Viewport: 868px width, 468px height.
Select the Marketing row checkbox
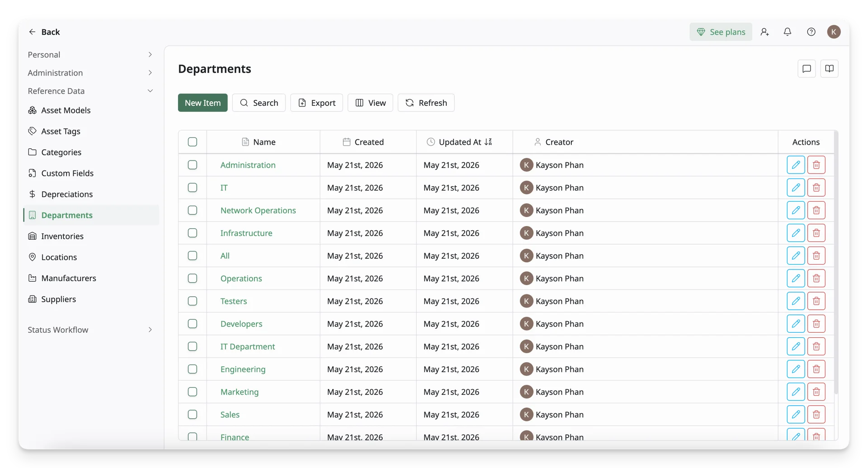193,392
